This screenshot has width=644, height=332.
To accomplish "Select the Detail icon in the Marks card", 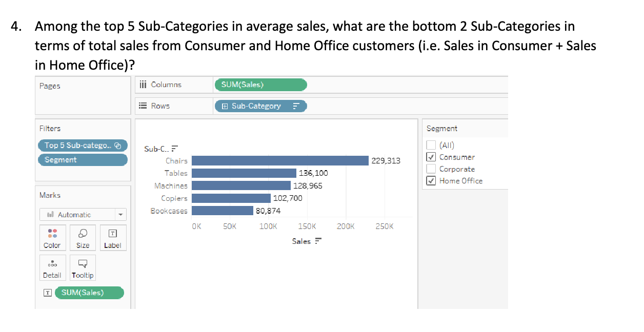I will (52, 267).
